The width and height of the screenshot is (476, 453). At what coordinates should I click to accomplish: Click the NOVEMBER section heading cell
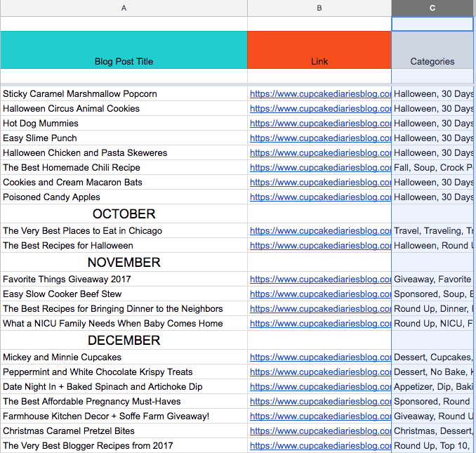(124, 263)
